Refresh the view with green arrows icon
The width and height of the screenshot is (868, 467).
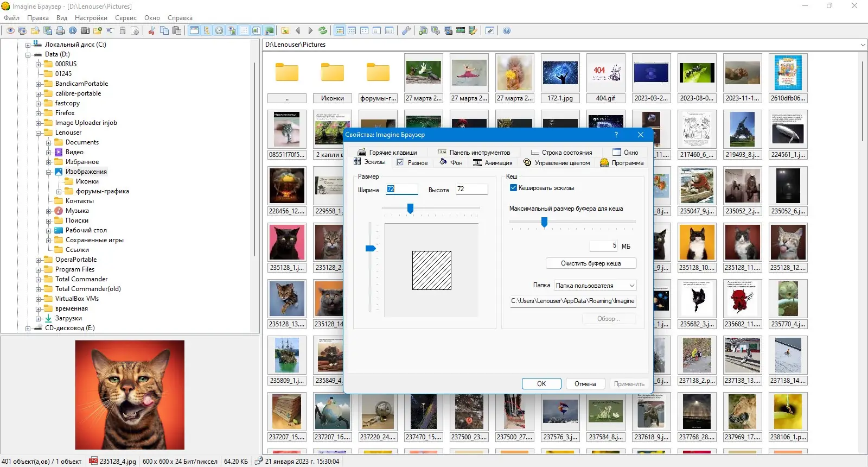point(323,31)
